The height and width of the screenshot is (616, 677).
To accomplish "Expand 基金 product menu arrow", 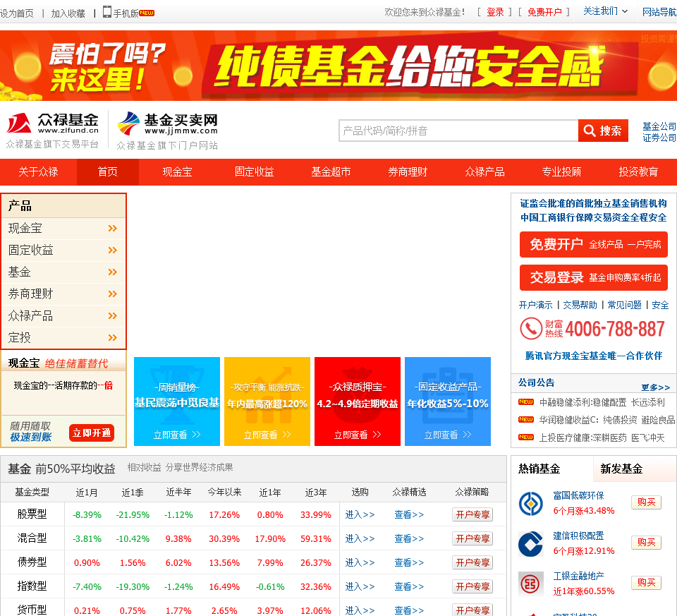I will [113, 272].
